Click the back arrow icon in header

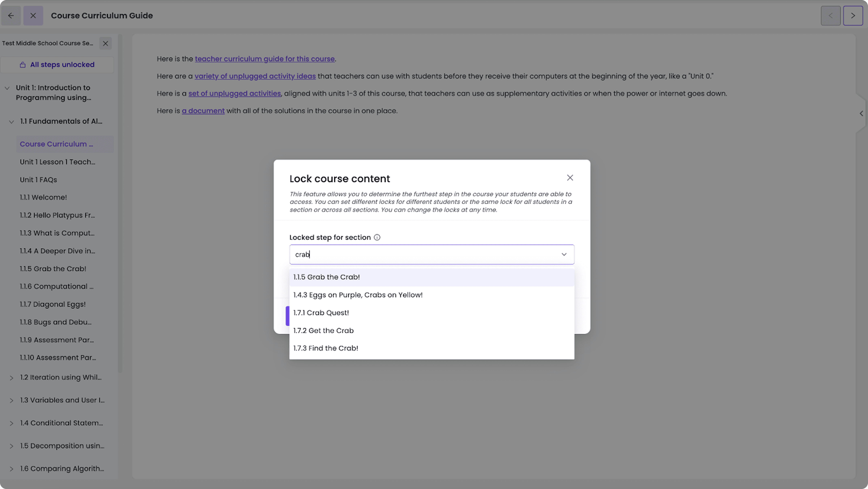(11, 16)
